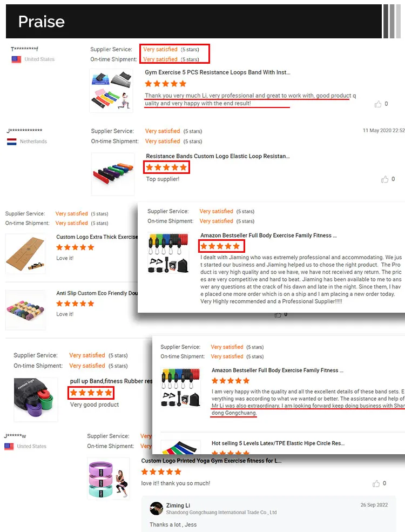Click thumbs-up icon on Gym Exercise review
405x532 pixels.
click(x=378, y=104)
